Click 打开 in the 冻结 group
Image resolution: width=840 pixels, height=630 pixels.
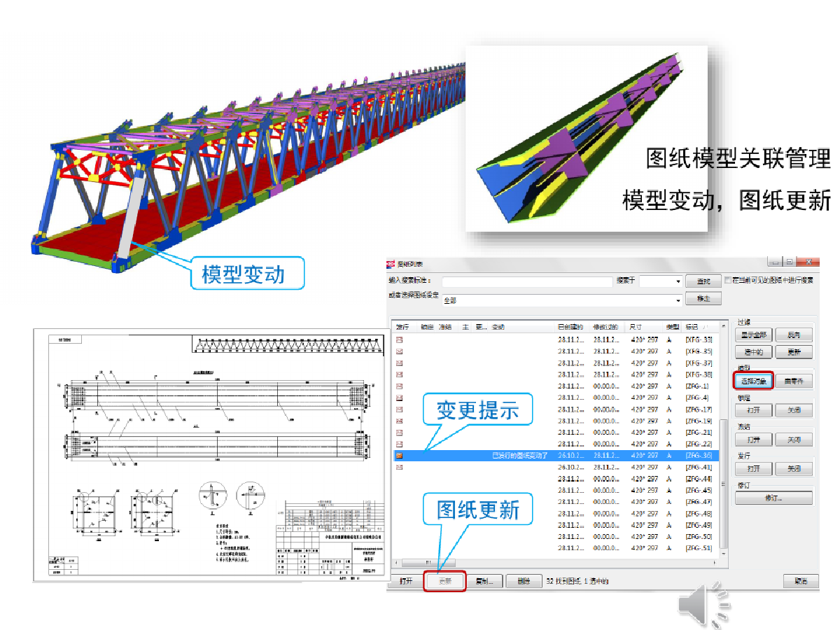(x=754, y=440)
